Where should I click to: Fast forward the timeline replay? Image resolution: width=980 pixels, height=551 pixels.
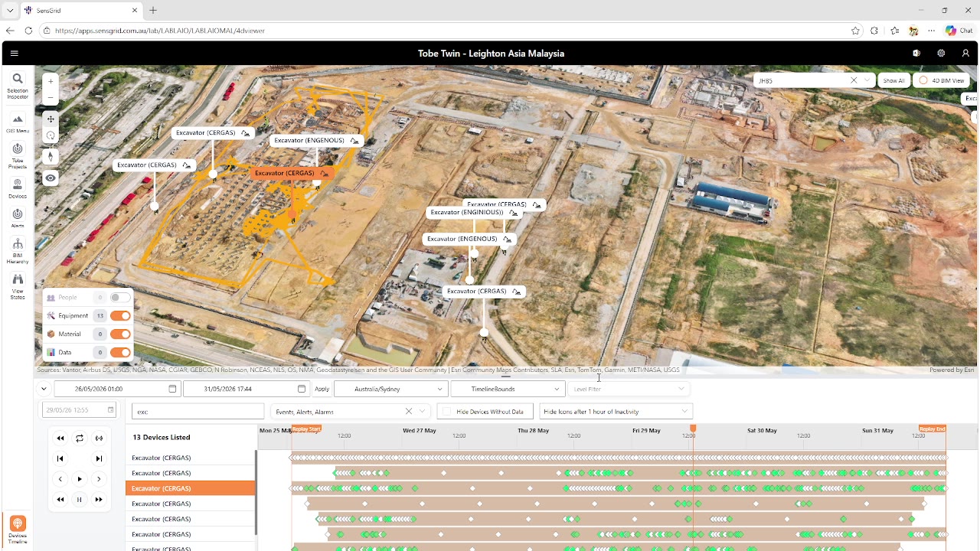(x=99, y=500)
